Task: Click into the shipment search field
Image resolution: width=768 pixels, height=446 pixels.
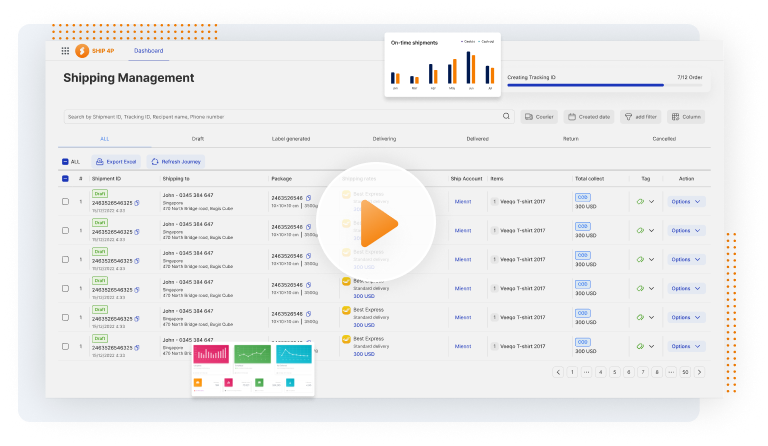Action: point(289,117)
